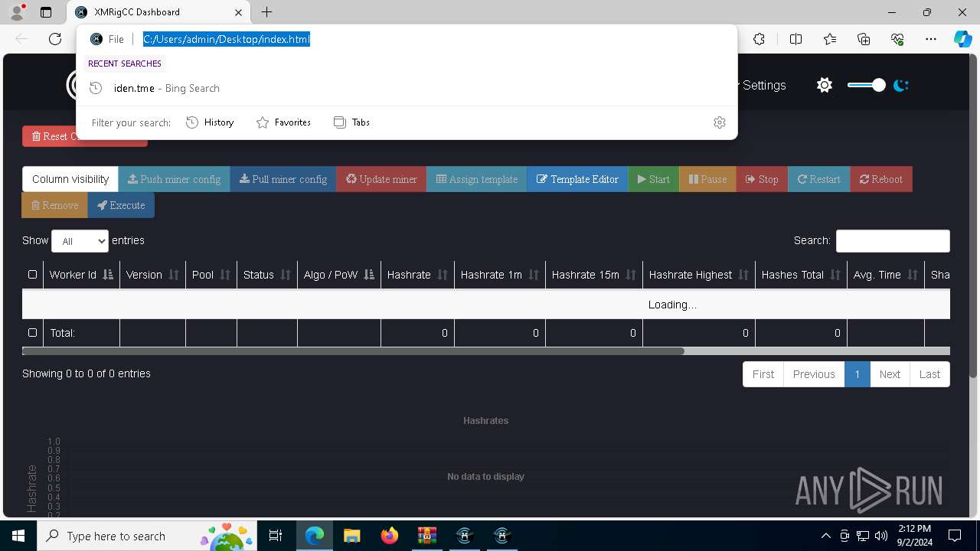The image size is (980, 551).
Task: Open the Favorites star icon in toolbar
Action: point(830,39)
